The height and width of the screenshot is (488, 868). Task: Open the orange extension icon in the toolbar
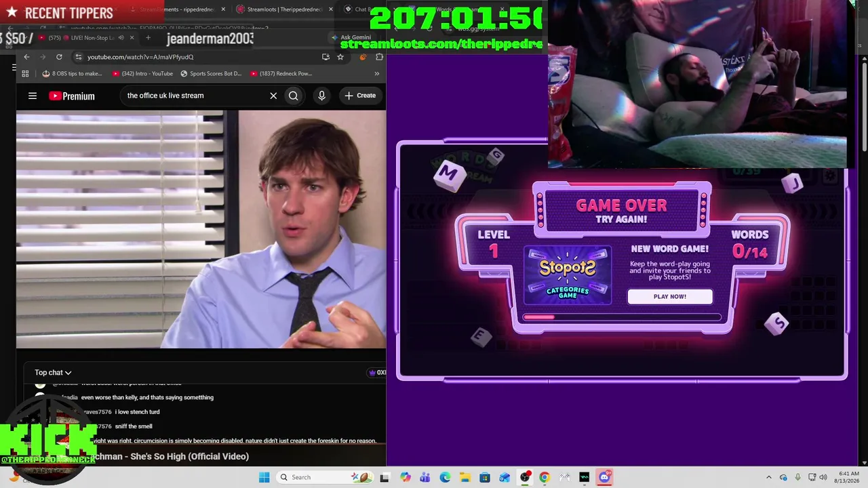pos(363,57)
